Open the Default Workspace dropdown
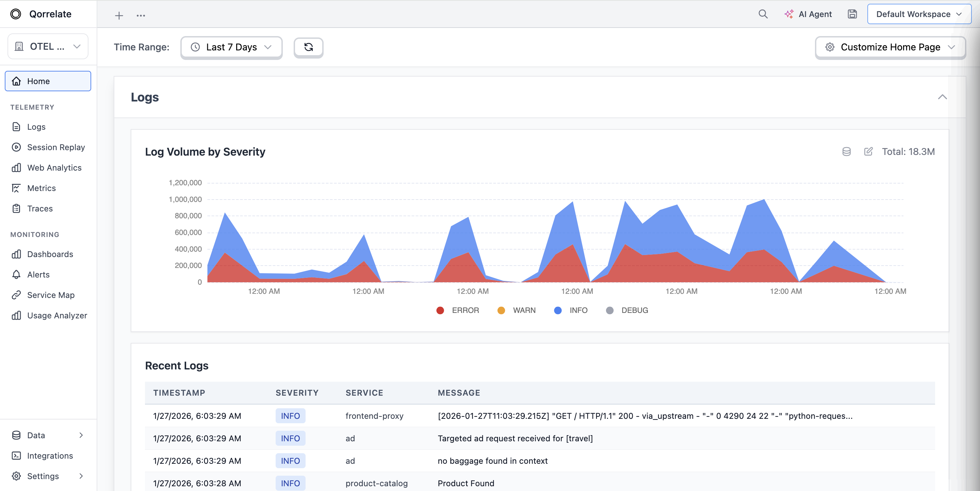 (919, 14)
